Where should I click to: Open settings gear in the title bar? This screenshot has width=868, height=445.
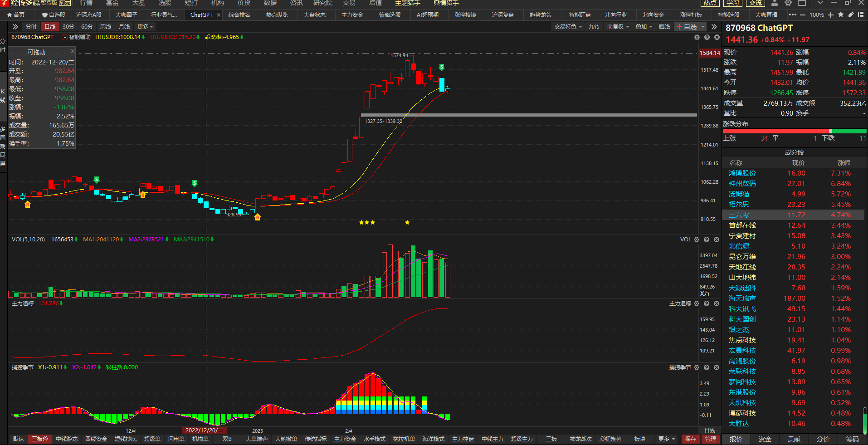(x=788, y=3)
